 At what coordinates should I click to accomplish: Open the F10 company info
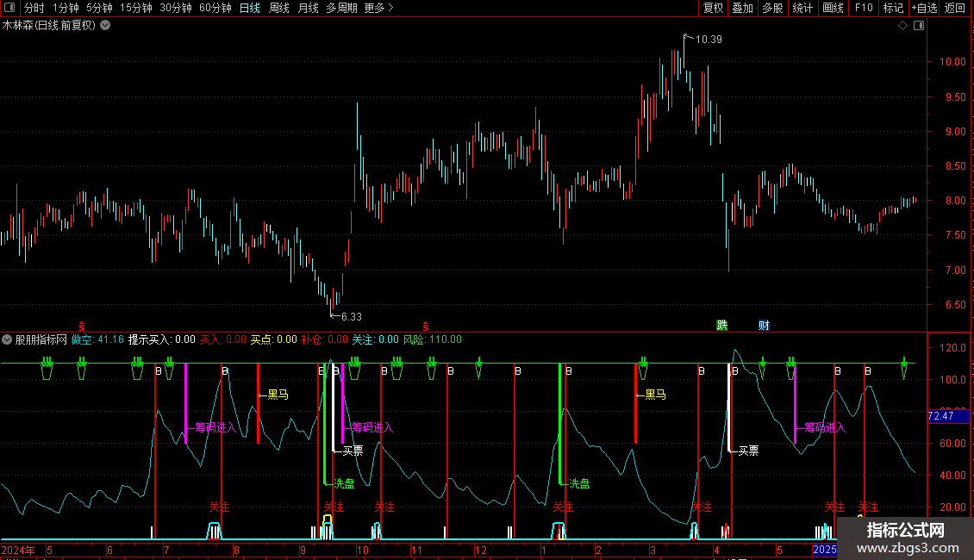point(864,8)
